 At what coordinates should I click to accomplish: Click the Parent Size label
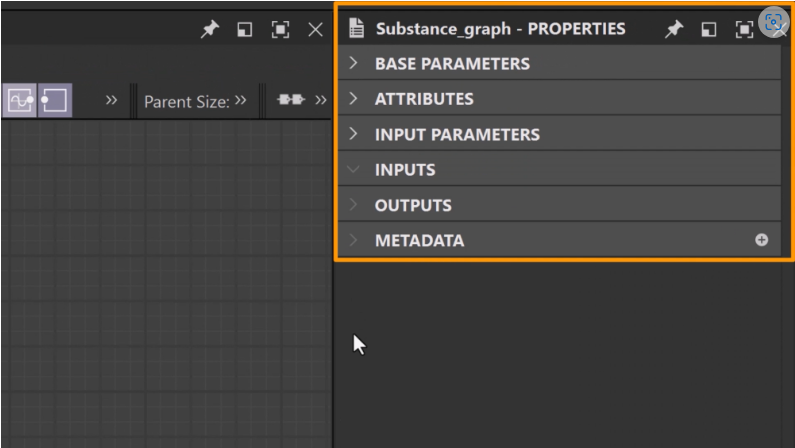point(187,102)
